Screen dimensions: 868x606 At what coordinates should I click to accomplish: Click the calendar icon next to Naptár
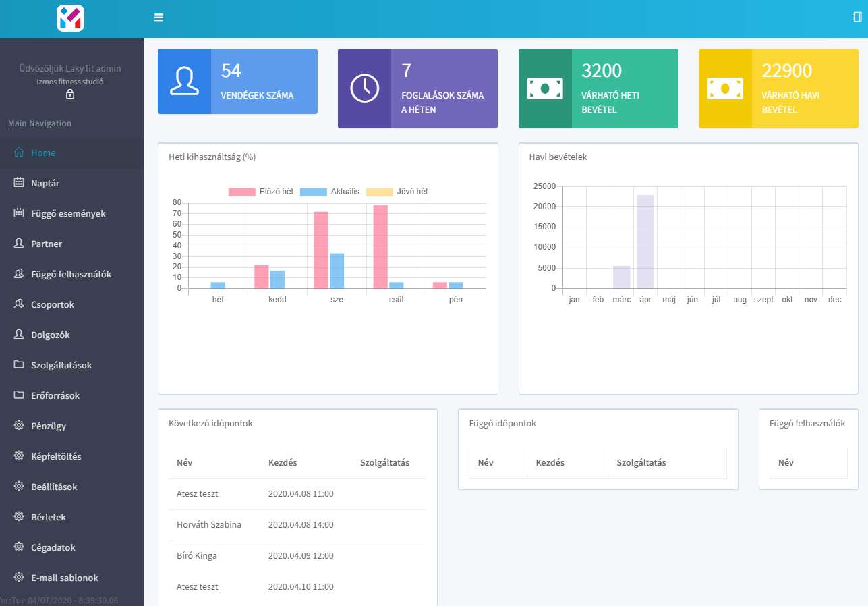tap(19, 183)
